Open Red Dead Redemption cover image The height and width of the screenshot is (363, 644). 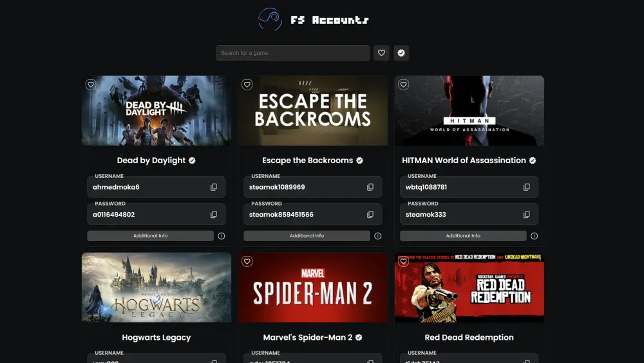coord(469,288)
